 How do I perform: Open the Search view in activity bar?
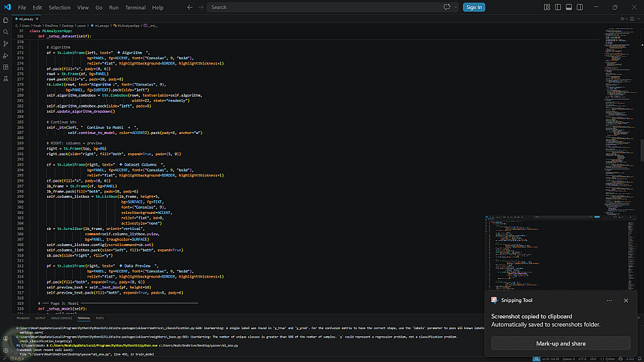coord(6,32)
